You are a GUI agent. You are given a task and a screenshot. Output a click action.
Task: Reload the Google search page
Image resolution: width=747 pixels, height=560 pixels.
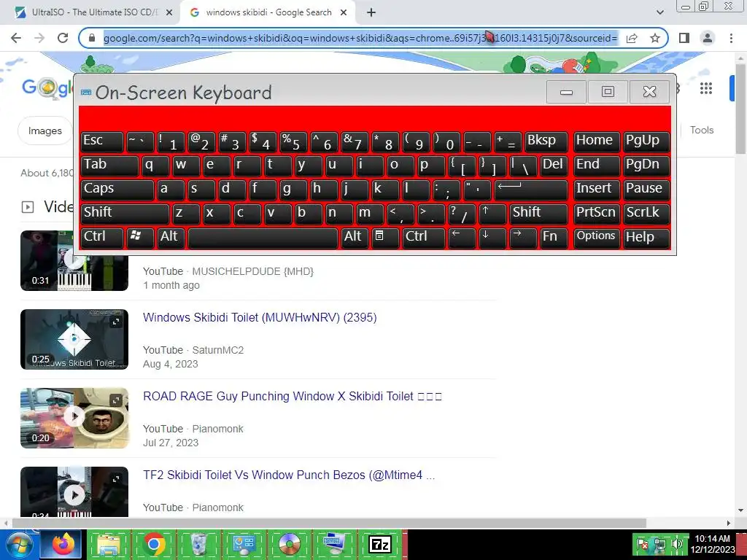point(63,38)
